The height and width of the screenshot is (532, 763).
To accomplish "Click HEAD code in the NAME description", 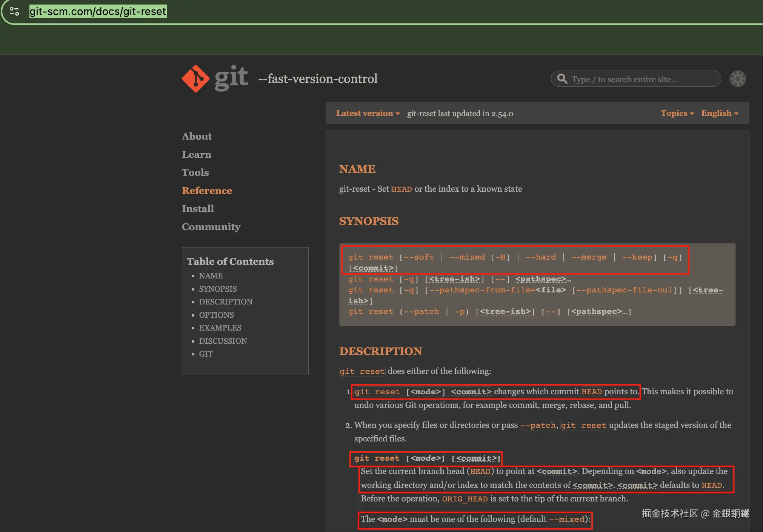I will [401, 189].
